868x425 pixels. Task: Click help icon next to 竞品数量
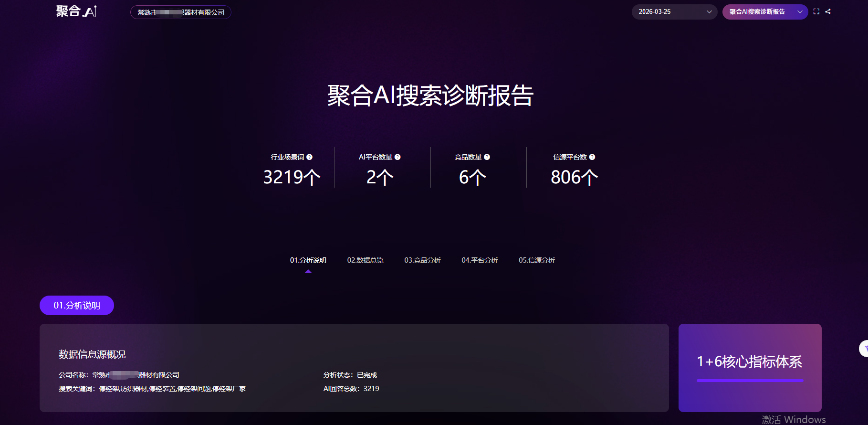coord(487,157)
